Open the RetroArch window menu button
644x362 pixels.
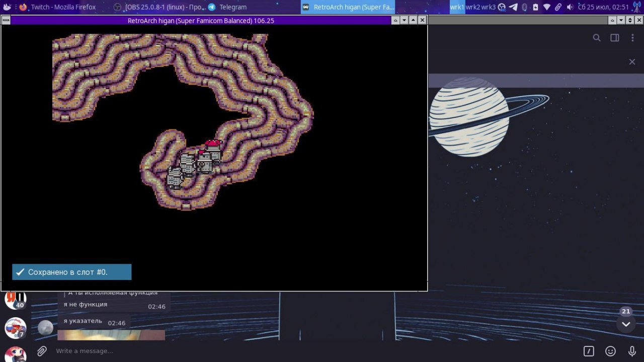(6, 20)
